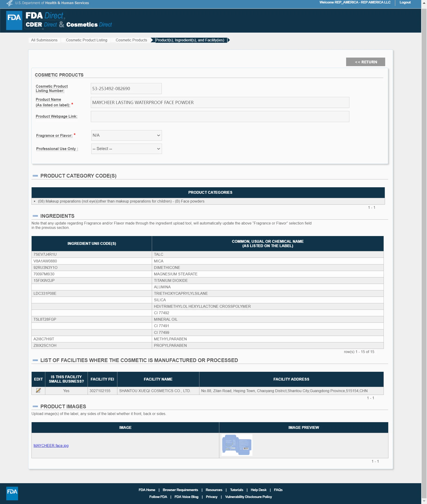Screen dimensions: 427x504
Task: Click the FDA logo in the header
Action: [14, 20]
